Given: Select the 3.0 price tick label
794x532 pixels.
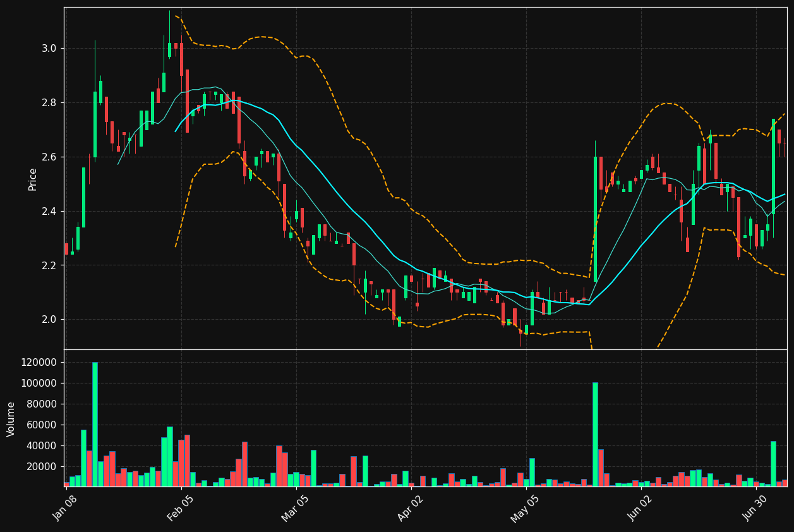Looking at the screenshot, I should click(49, 49).
